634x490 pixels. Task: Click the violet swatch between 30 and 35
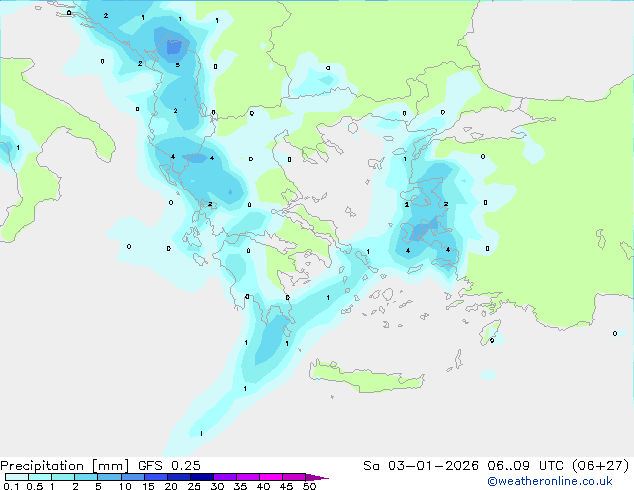224,477
